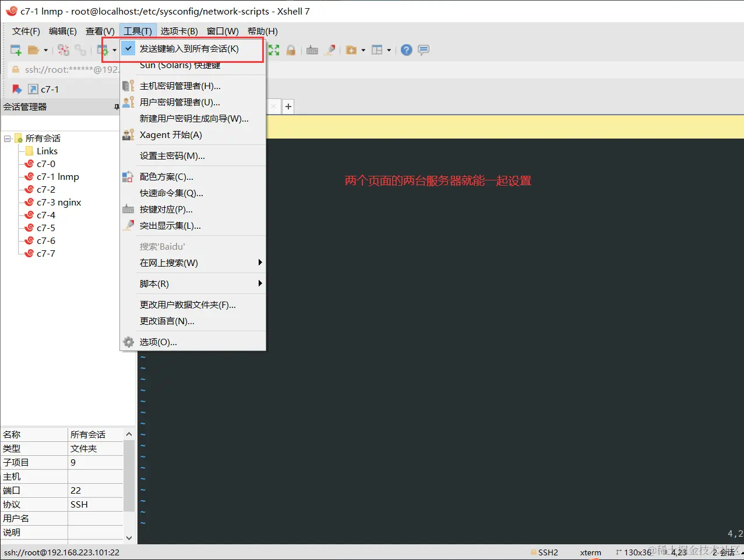Click the new folder transfer toolbar icon
744x560 pixels.
(351, 50)
